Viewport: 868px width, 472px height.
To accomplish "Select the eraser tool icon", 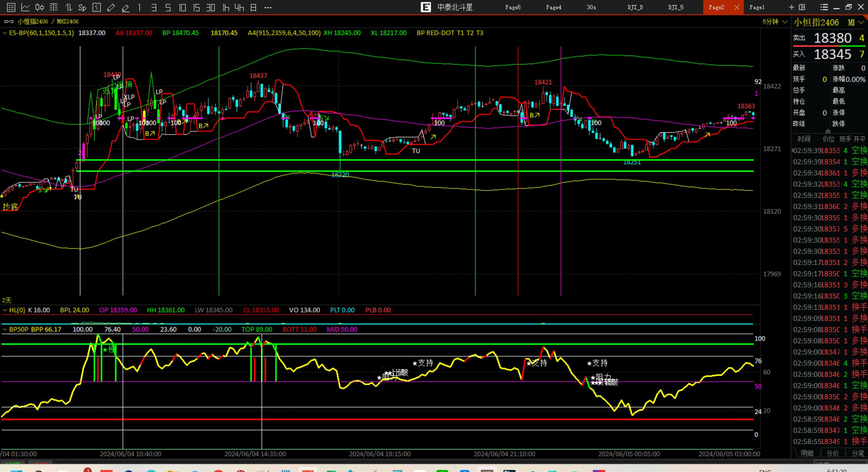I will point(126,7).
